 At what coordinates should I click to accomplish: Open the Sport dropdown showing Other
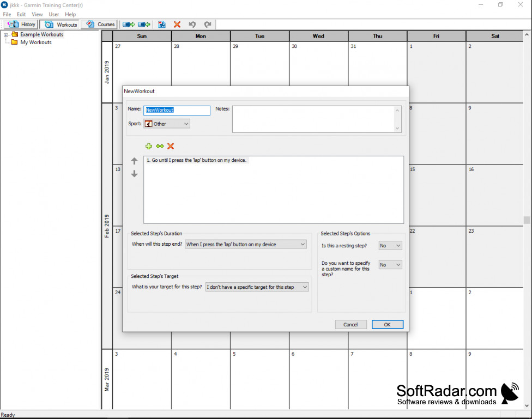pos(167,124)
